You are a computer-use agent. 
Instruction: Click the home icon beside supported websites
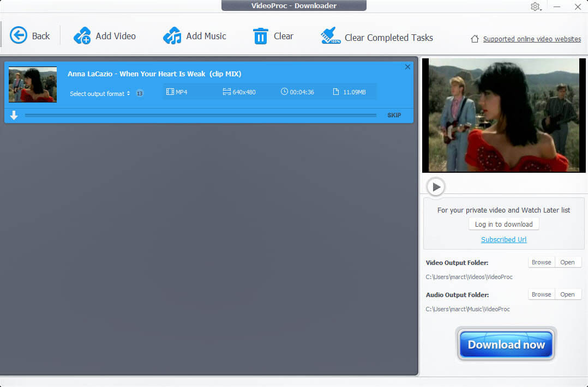475,39
